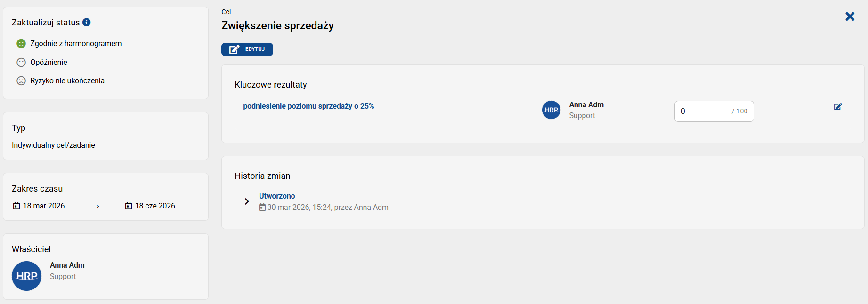Click the 18 mar 2026 start date
The image size is (868, 304).
(x=44, y=206)
